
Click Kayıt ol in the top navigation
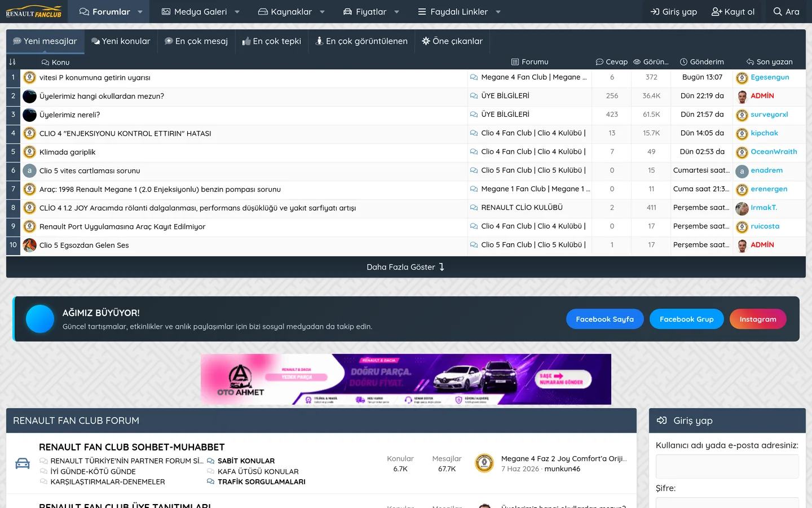click(x=733, y=12)
